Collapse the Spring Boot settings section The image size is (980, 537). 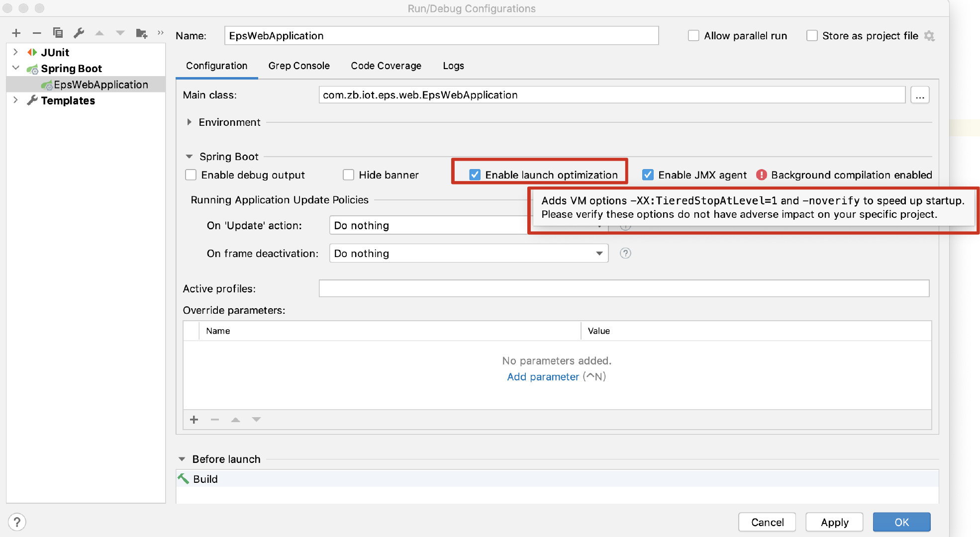[x=189, y=157]
